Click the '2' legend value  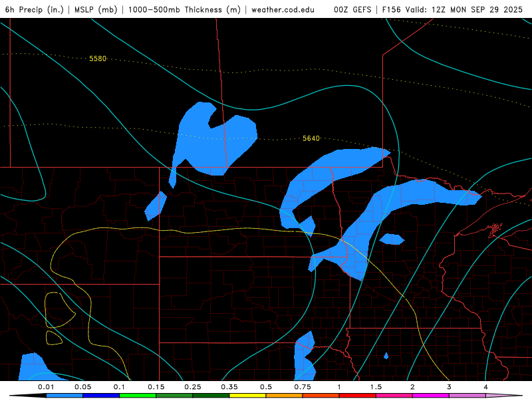click(412, 387)
